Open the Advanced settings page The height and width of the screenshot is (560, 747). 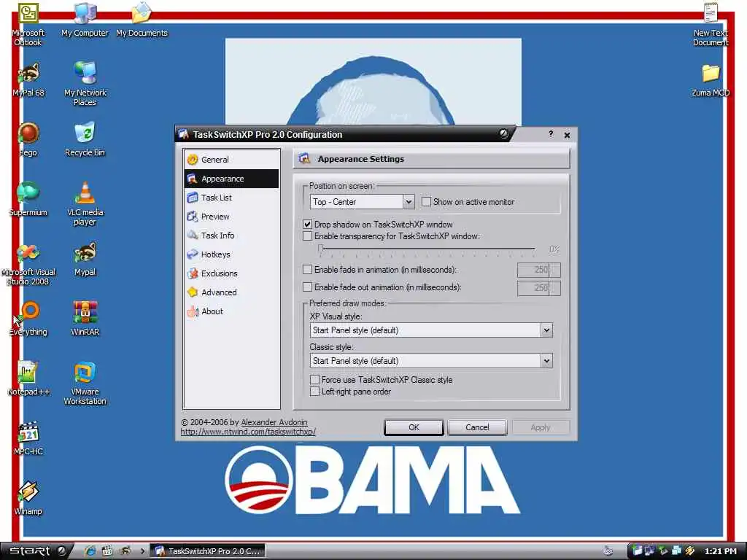(x=231, y=292)
